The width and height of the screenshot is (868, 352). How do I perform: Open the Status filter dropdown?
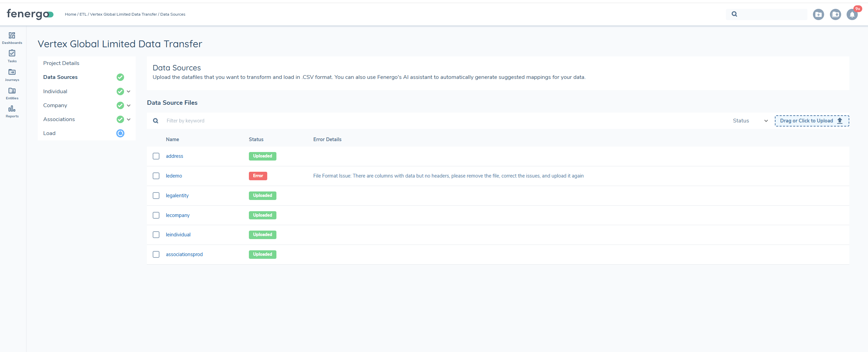750,121
